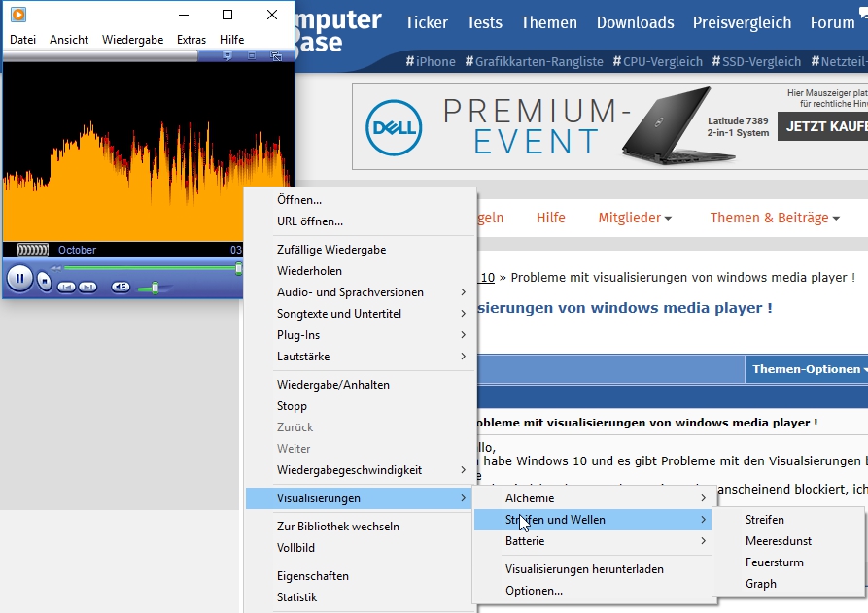The width and height of the screenshot is (868, 613).
Task: Click the #SSD-Vergleich tag link
Action: tap(756, 61)
